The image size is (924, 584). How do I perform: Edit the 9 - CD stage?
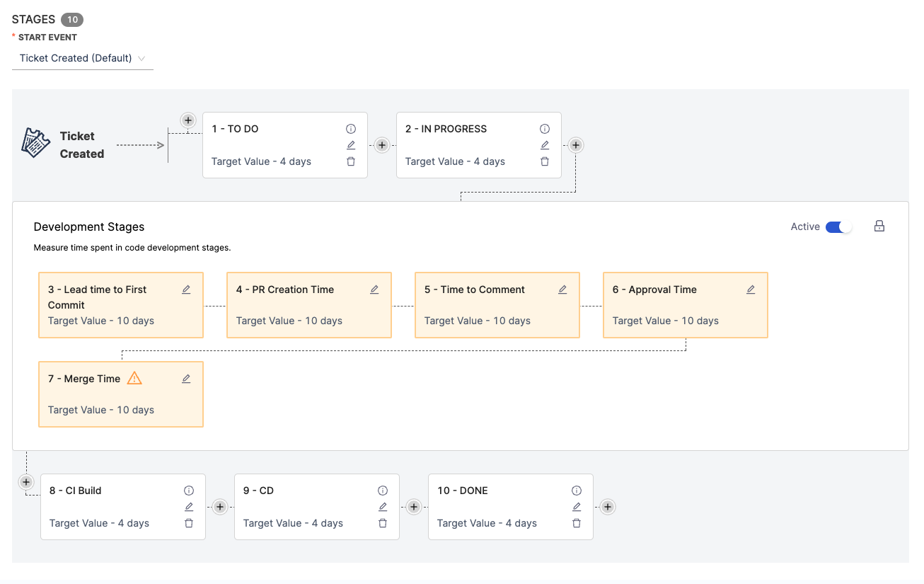383,507
